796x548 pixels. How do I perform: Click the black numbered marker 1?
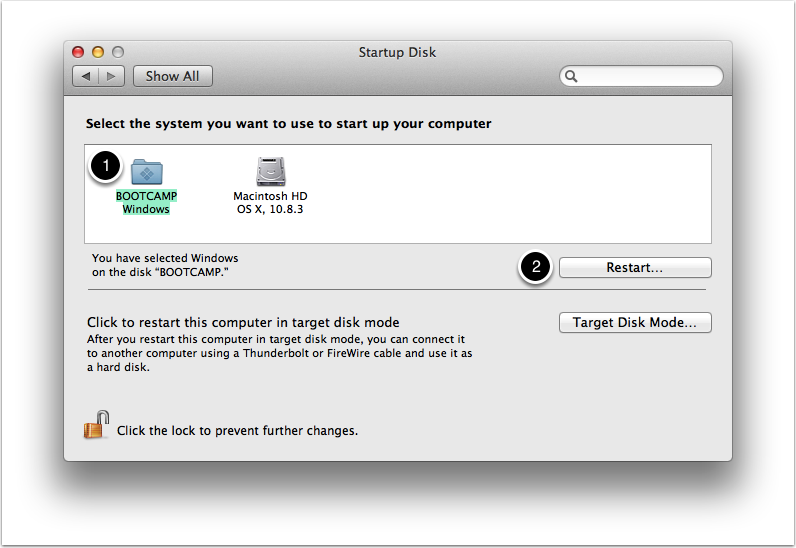(106, 166)
